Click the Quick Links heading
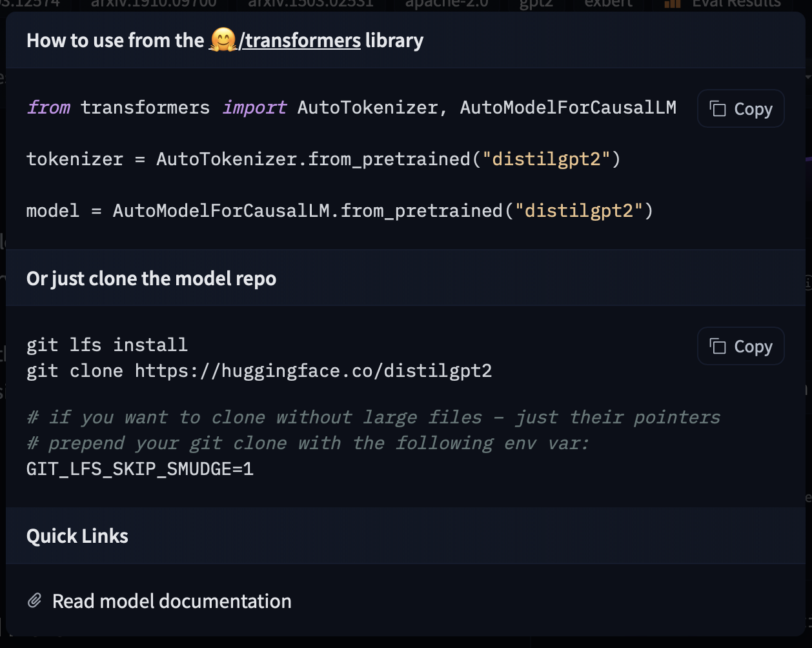 [77, 536]
